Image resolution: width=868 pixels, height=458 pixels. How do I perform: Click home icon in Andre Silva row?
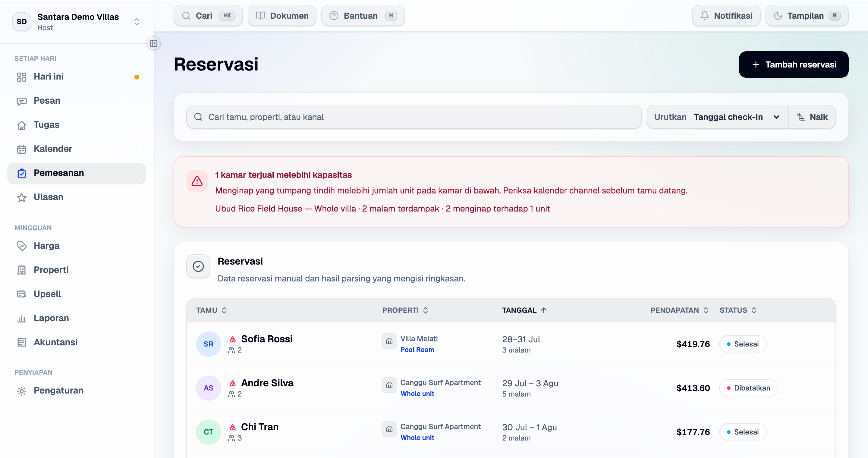(x=389, y=385)
